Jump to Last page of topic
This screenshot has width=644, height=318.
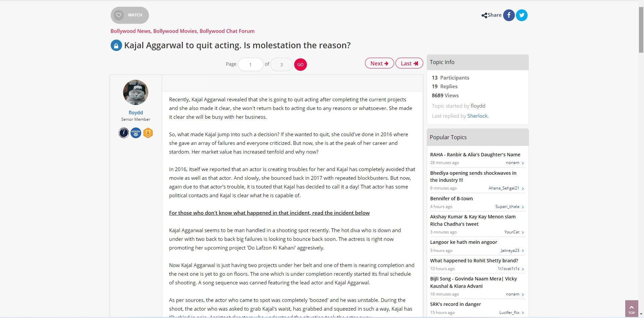tap(409, 63)
